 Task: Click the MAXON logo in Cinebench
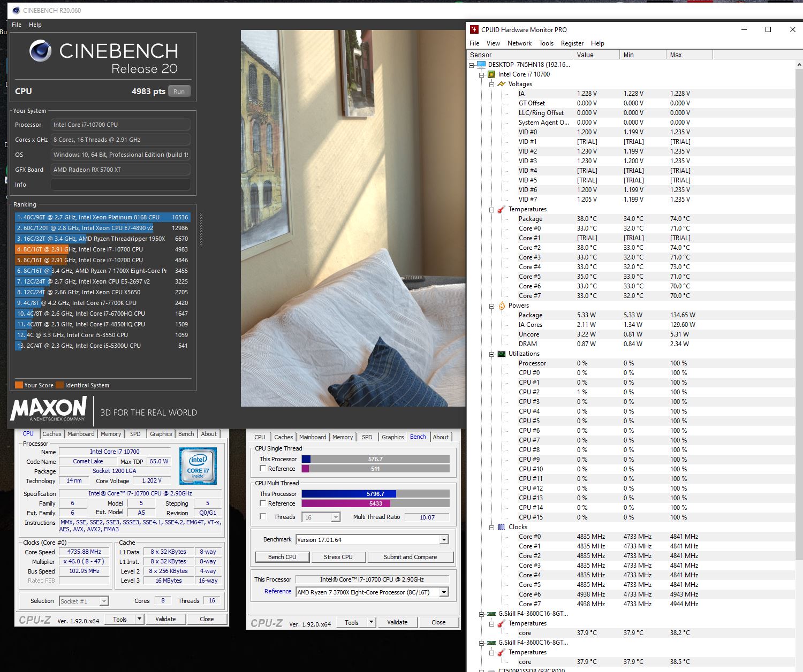pyautogui.click(x=49, y=409)
